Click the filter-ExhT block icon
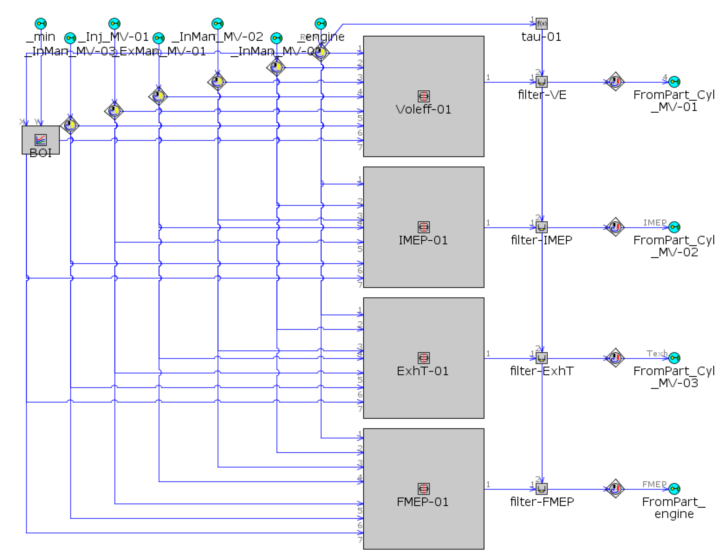The height and width of the screenshot is (560, 728). (542, 358)
